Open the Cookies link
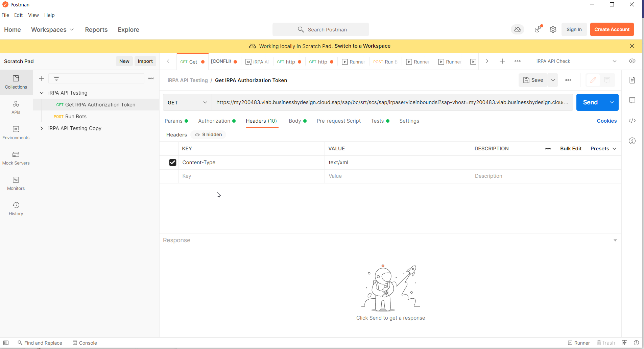Viewport: 644px width, 349px height. point(606,121)
